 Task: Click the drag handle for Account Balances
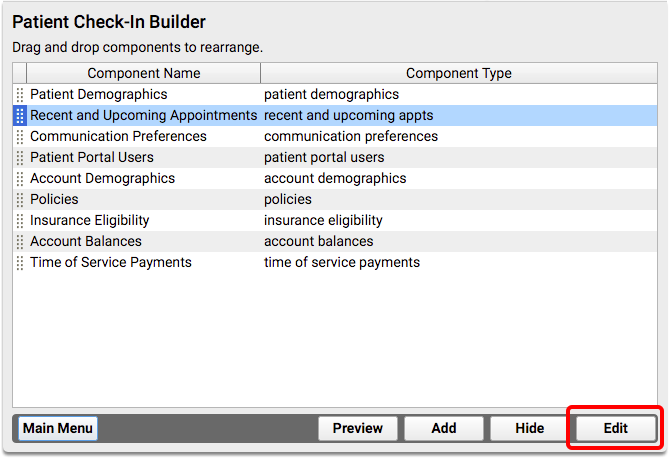coord(20,241)
